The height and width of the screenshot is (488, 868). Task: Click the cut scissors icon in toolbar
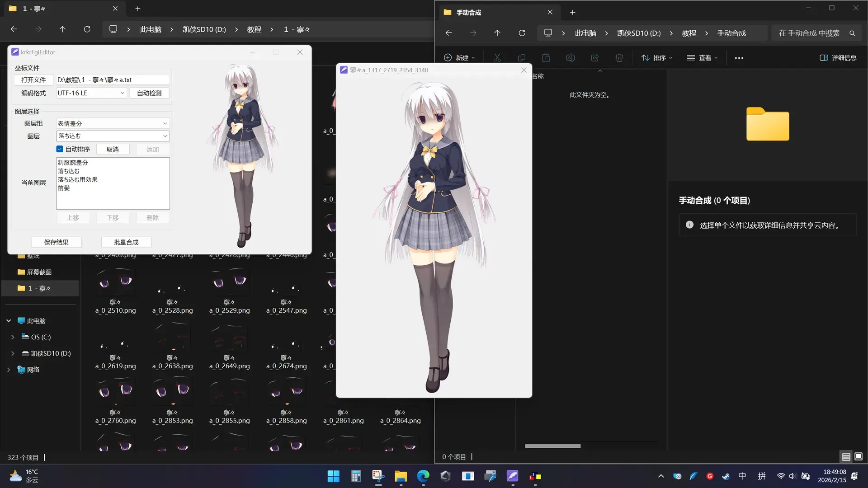click(x=497, y=58)
